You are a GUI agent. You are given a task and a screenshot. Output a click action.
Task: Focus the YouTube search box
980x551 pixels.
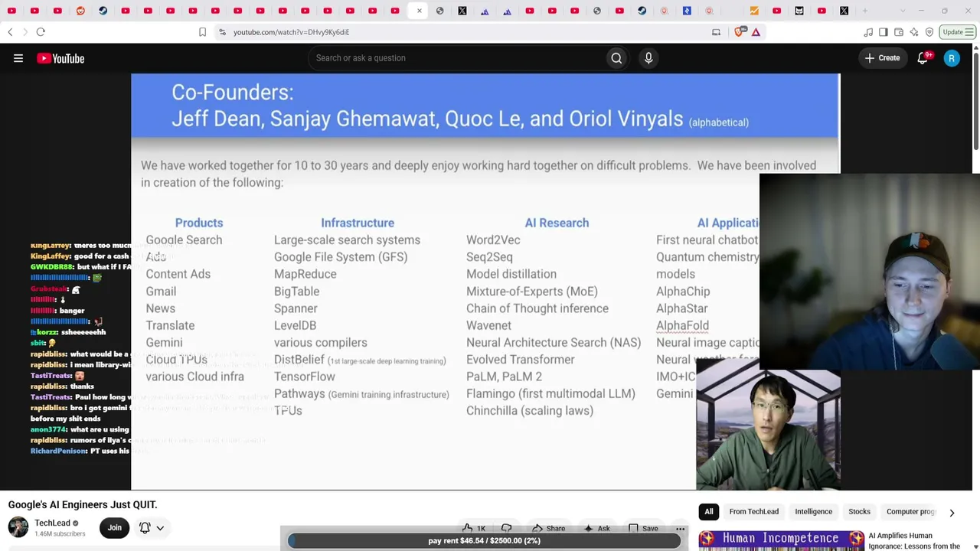(x=456, y=58)
